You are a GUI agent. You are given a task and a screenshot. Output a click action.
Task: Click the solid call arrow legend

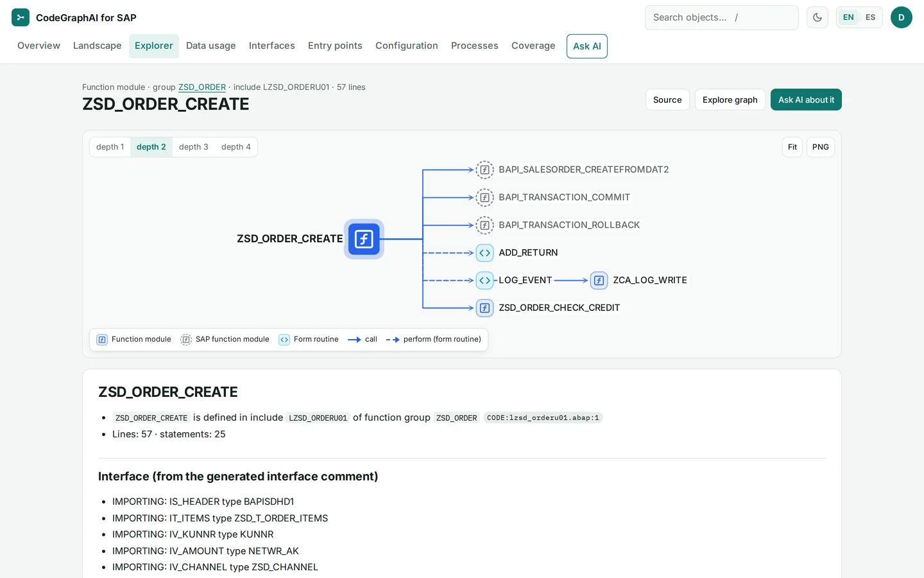tap(354, 340)
